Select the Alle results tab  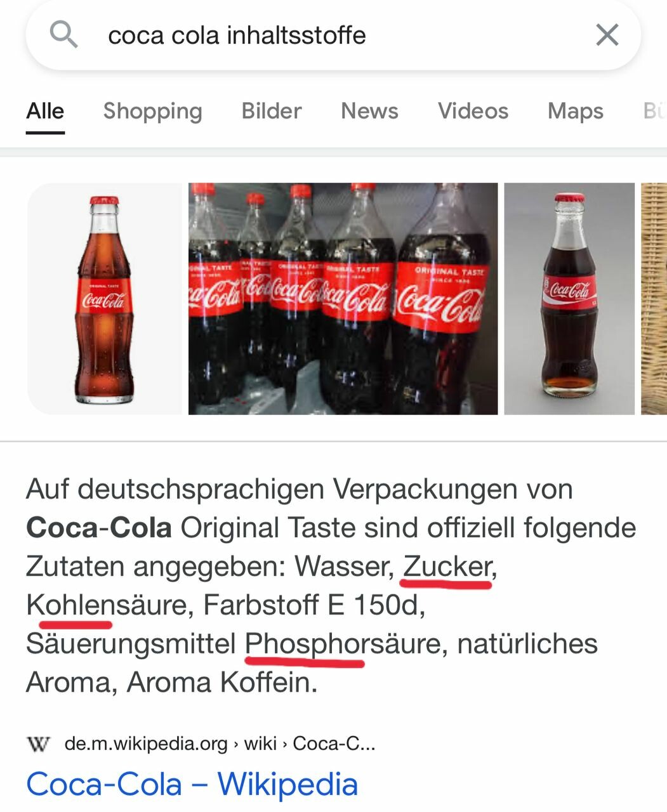pos(45,111)
